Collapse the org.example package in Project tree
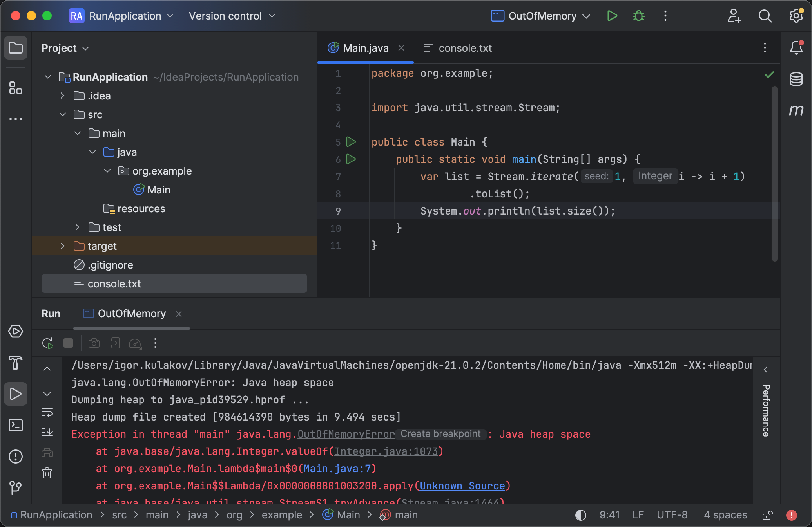 [x=107, y=171]
